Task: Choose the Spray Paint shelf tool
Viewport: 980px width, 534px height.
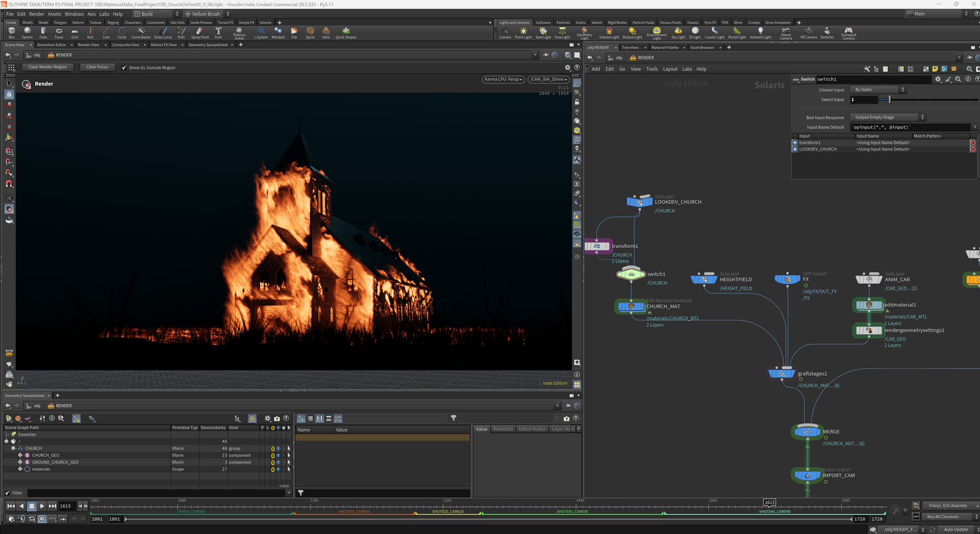Action: (x=200, y=33)
